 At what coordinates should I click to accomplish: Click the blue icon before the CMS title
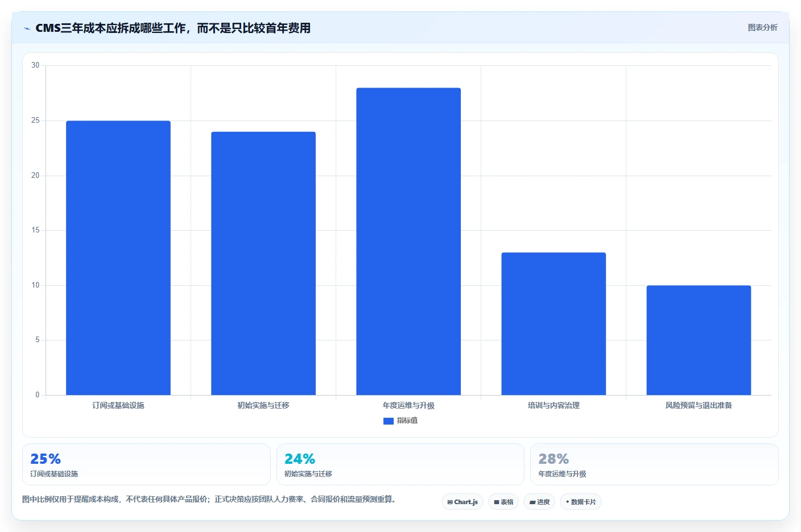pos(27,28)
